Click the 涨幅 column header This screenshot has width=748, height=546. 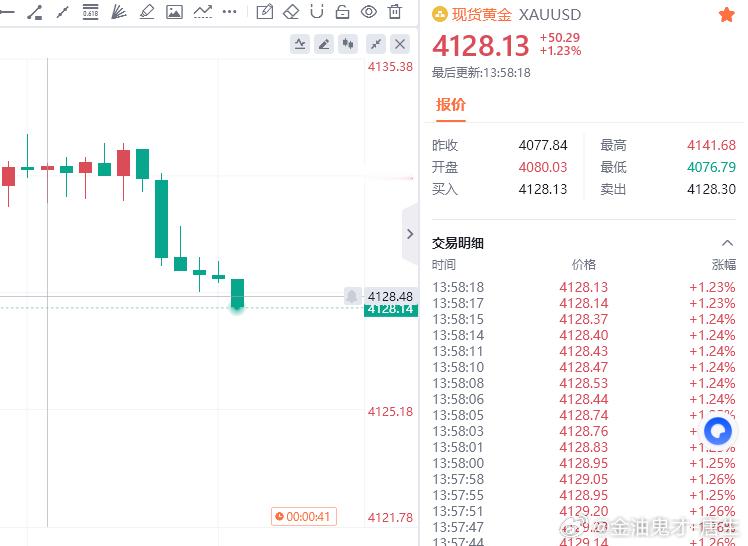pos(724,265)
